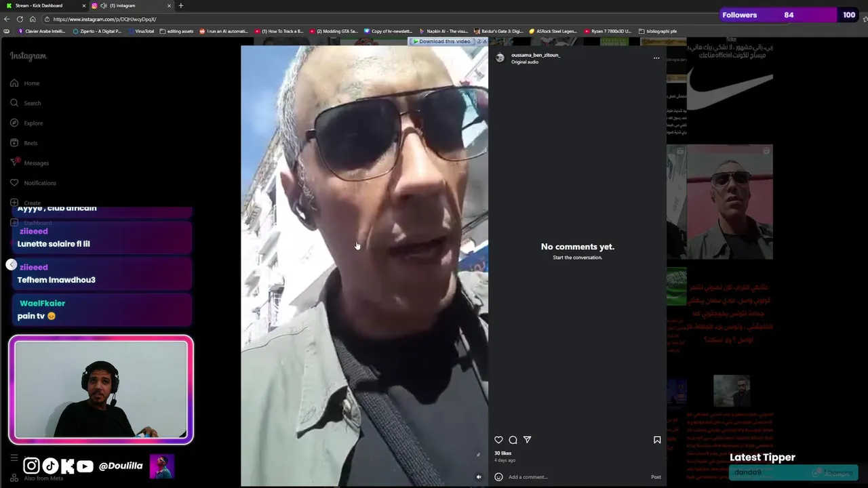Viewport: 868px width, 488px height.
Task: Click the left arrow chevron button
Action: click(11, 264)
